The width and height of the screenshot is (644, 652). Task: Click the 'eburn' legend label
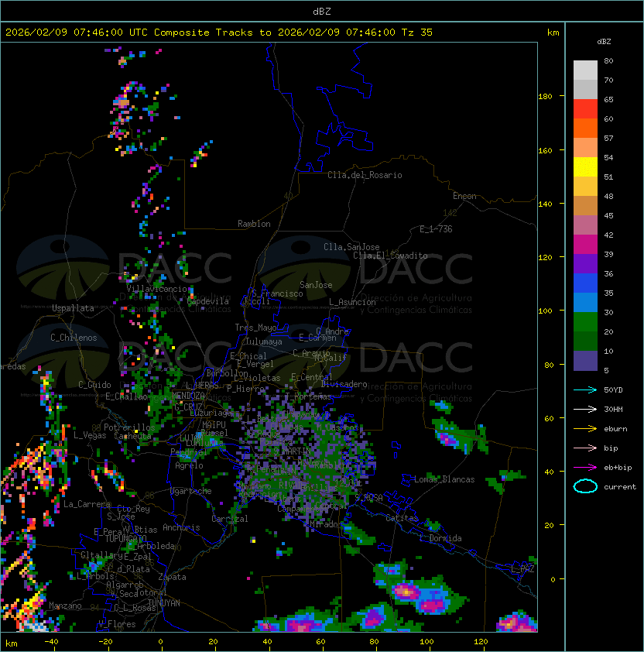pos(615,429)
